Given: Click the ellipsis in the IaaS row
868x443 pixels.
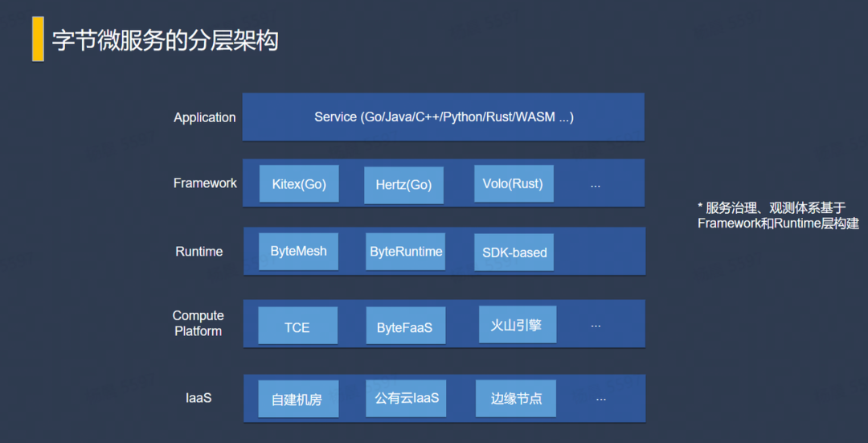Looking at the screenshot, I should coord(601,399).
